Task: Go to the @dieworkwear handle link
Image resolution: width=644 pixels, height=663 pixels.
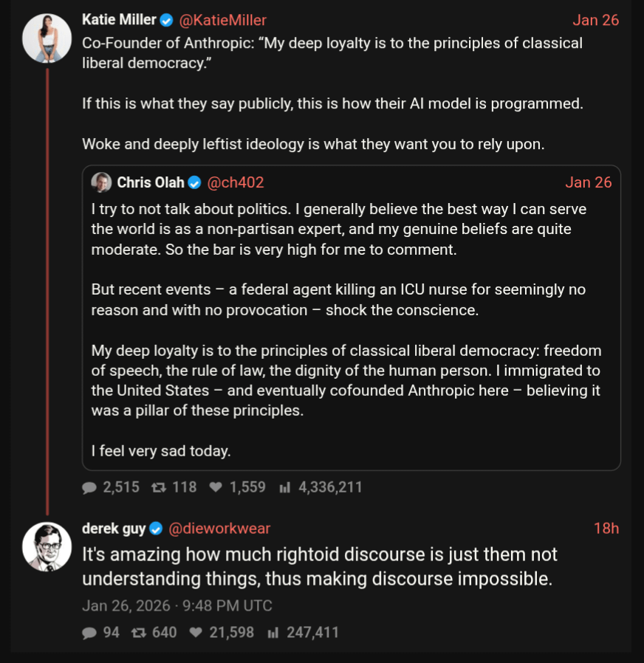Action: click(220, 529)
